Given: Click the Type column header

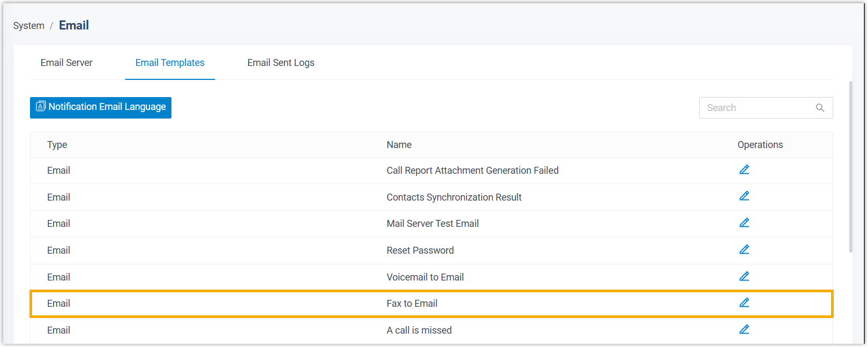Looking at the screenshot, I should [57, 145].
